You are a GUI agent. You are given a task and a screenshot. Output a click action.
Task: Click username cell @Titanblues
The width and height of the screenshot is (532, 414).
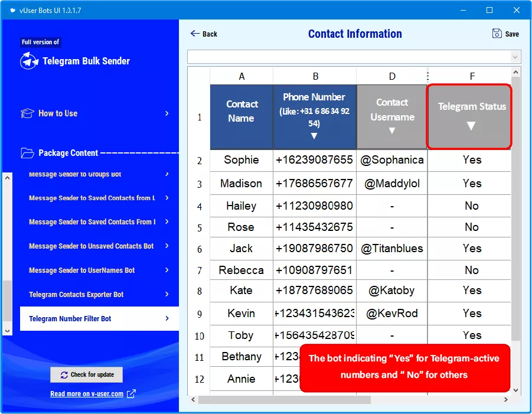pyautogui.click(x=392, y=249)
